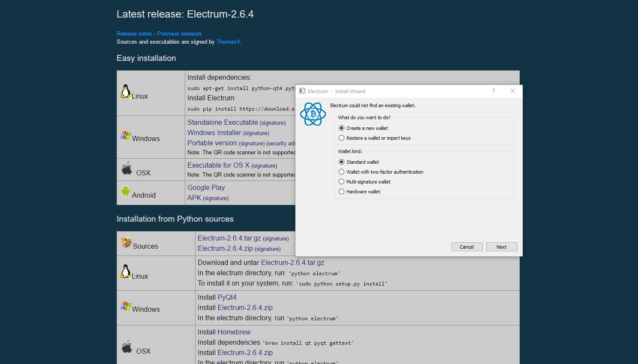Open Electrum-2.6.4.zip link in Windows instructions
The width and height of the screenshot is (638, 364).
[x=245, y=307]
